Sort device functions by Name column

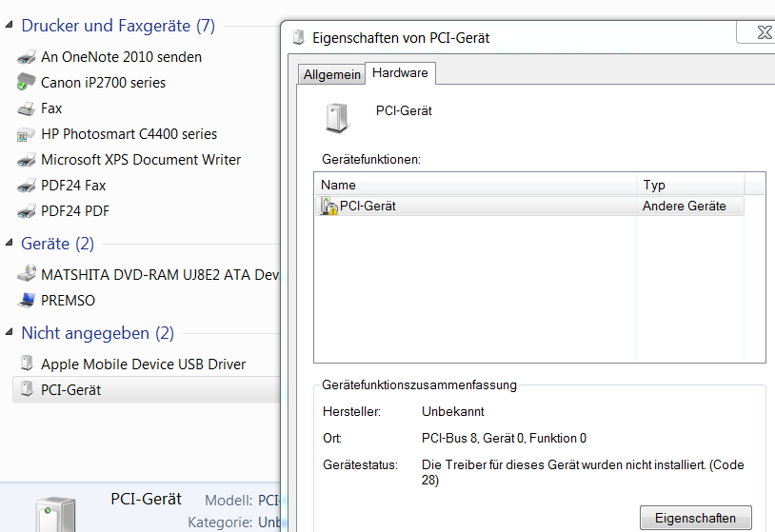[475, 185]
